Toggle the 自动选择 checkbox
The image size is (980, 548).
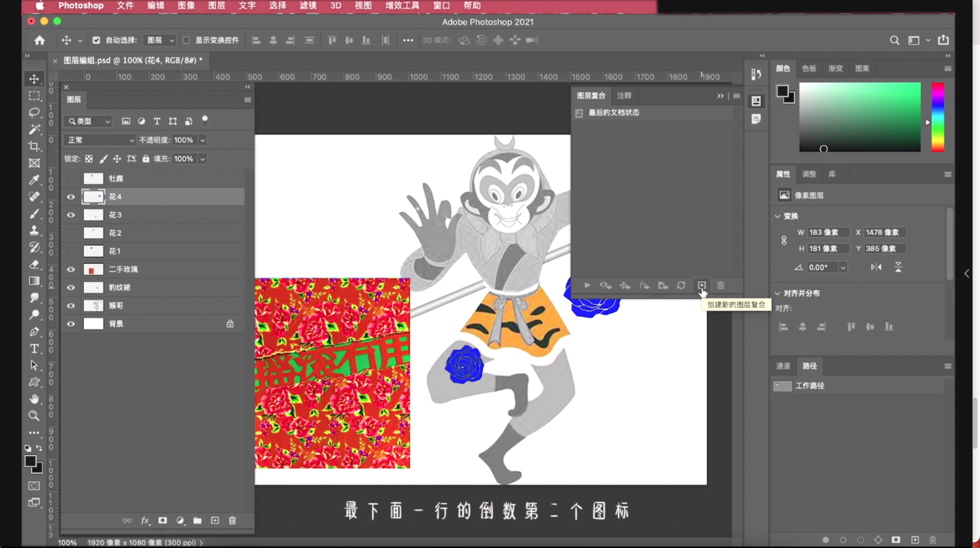(x=96, y=40)
